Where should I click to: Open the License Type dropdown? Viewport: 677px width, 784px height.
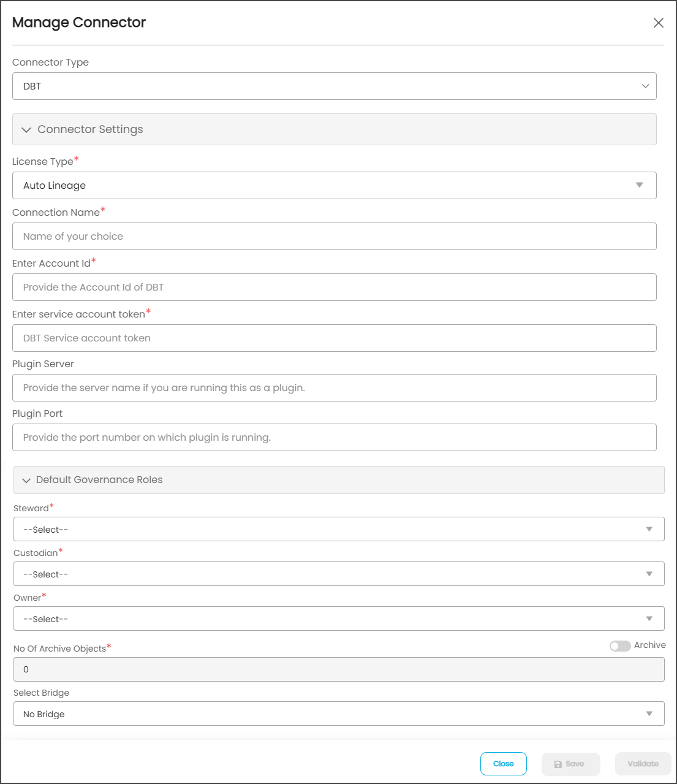pyautogui.click(x=334, y=186)
